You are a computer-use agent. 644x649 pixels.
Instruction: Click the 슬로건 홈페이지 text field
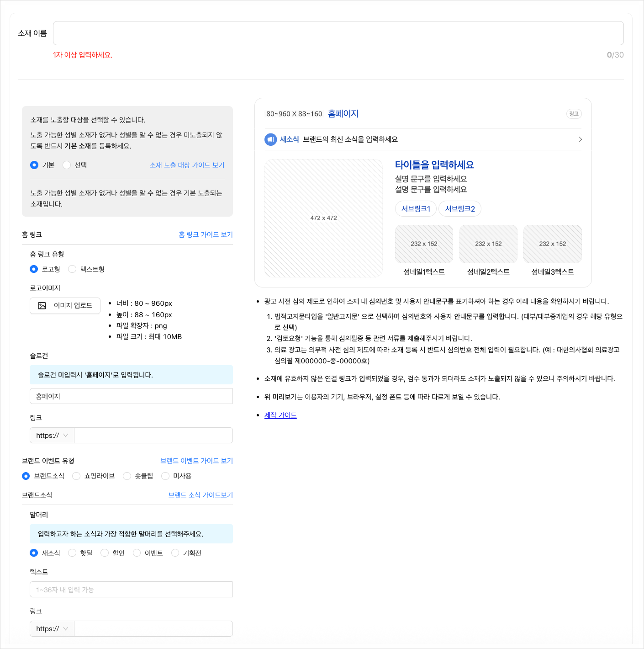(x=131, y=396)
